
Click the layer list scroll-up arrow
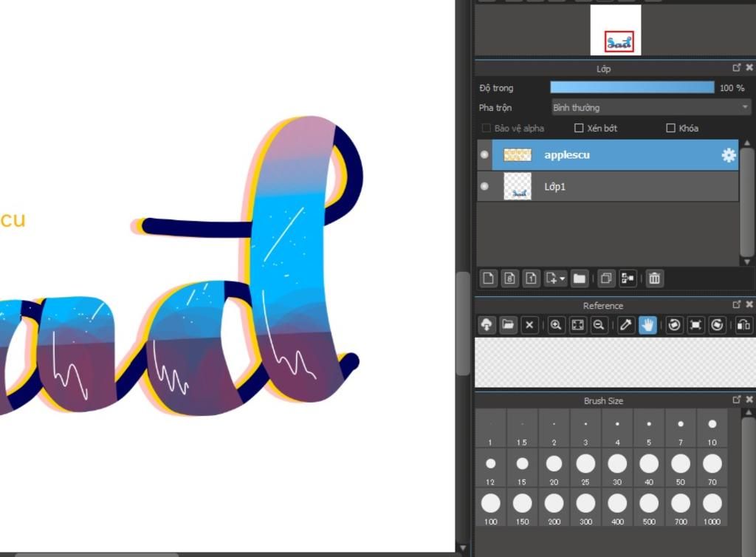point(747,143)
